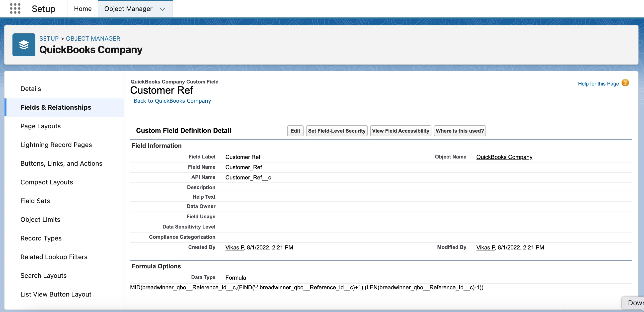Click Back to QuickBooks Company link
Image resolution: width=644 pixels, height=312 pixels.
[x=172, y=101]
